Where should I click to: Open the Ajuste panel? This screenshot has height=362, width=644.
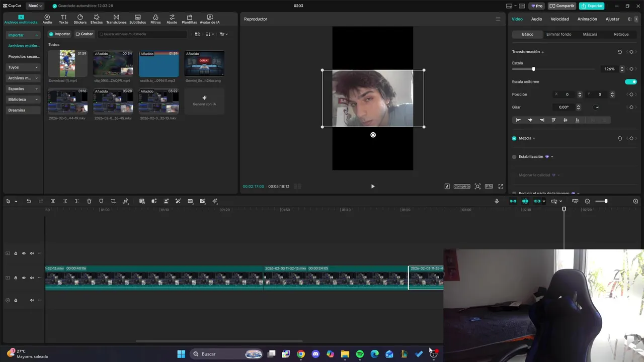click(x=172, y=19)
